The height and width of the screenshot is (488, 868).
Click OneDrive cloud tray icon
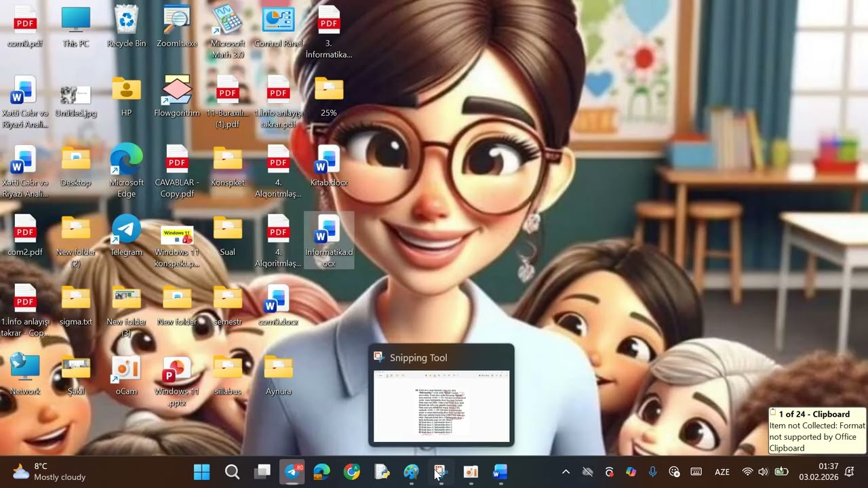[x=587, y=472]
